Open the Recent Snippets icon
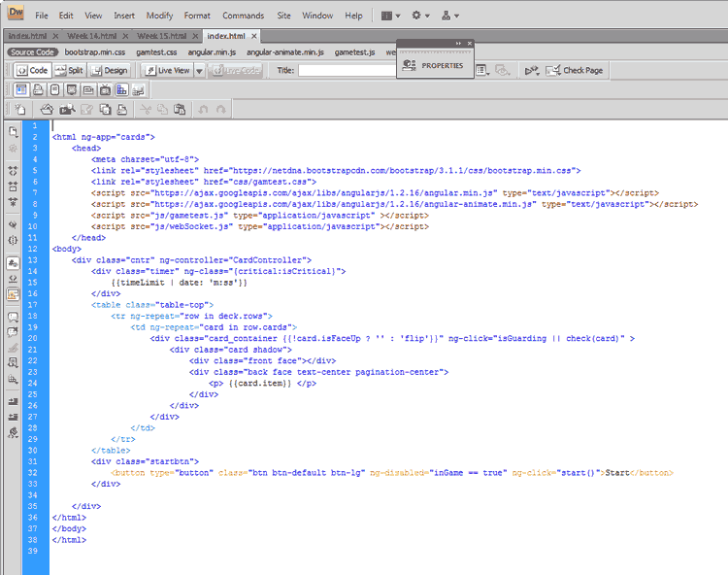This screenshot has width=728, height=575. click(x=13, y=362)
